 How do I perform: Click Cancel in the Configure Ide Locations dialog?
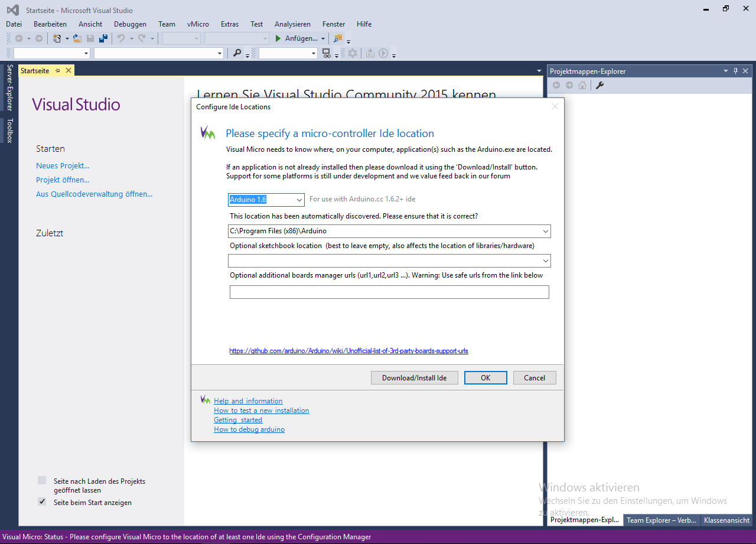click(x=535, y=378)
